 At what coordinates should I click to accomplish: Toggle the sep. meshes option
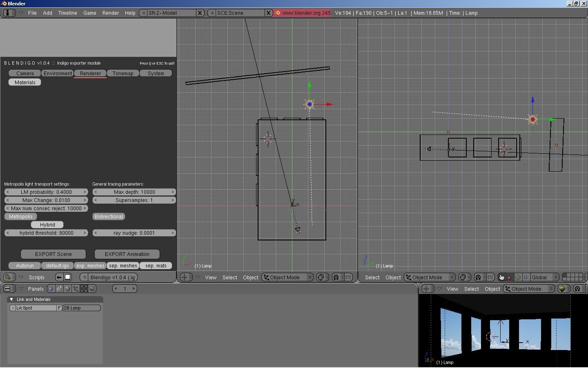123,265
